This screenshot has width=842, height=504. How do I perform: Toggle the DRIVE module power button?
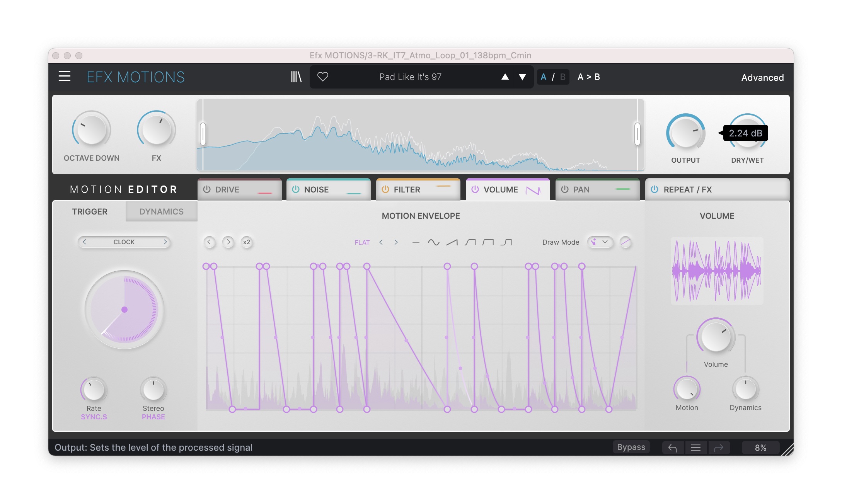[x=207, y=189]
